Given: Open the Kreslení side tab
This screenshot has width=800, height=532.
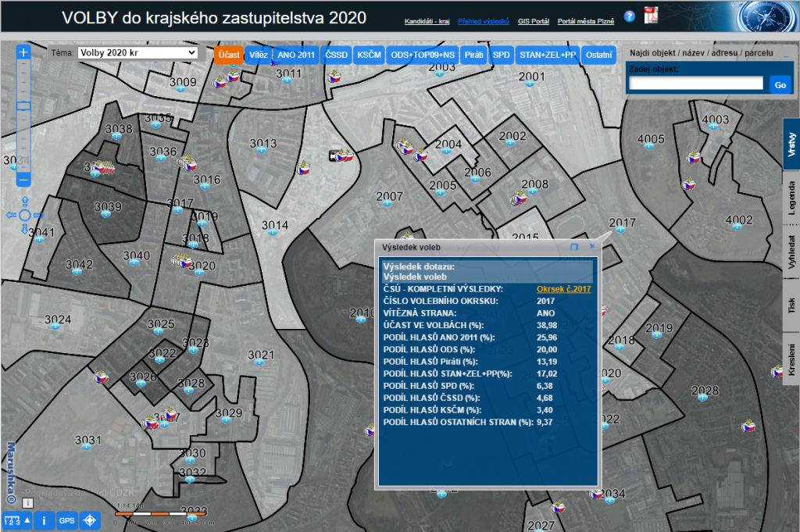Looking at the screenshot, I should [x=791, y=359].
